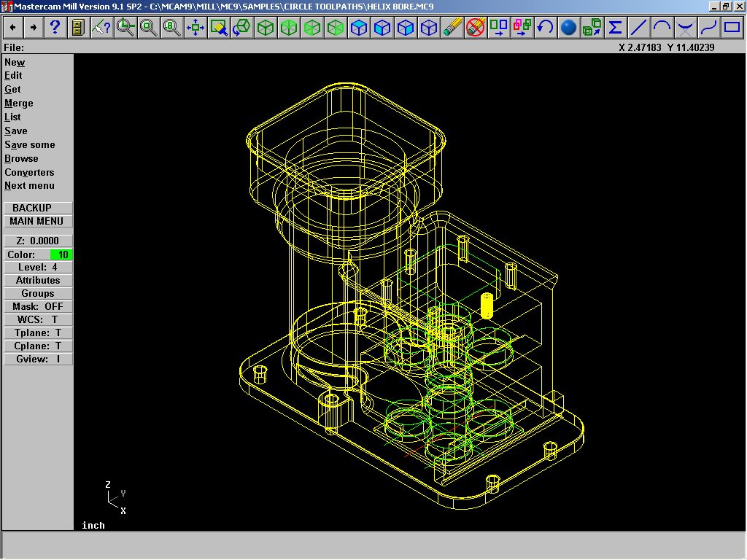
Task: Choose Save from the File menu
Action: pyautogui.click(x=16, y=131)
